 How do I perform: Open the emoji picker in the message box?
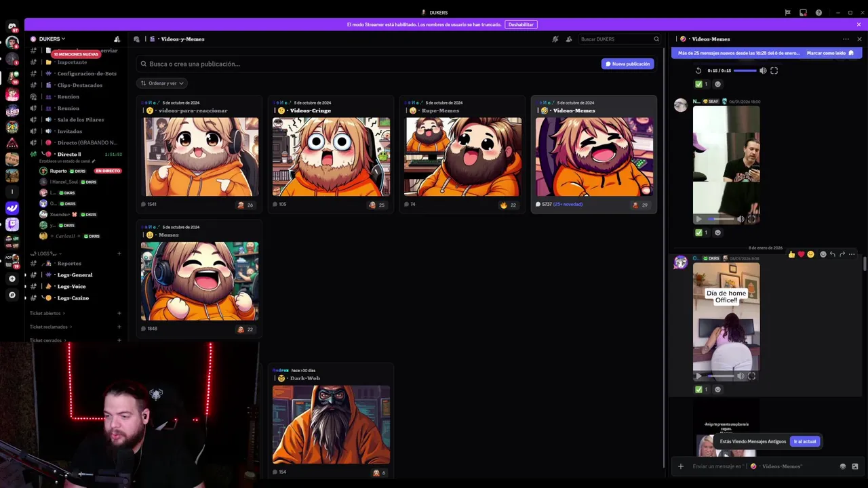843,466
